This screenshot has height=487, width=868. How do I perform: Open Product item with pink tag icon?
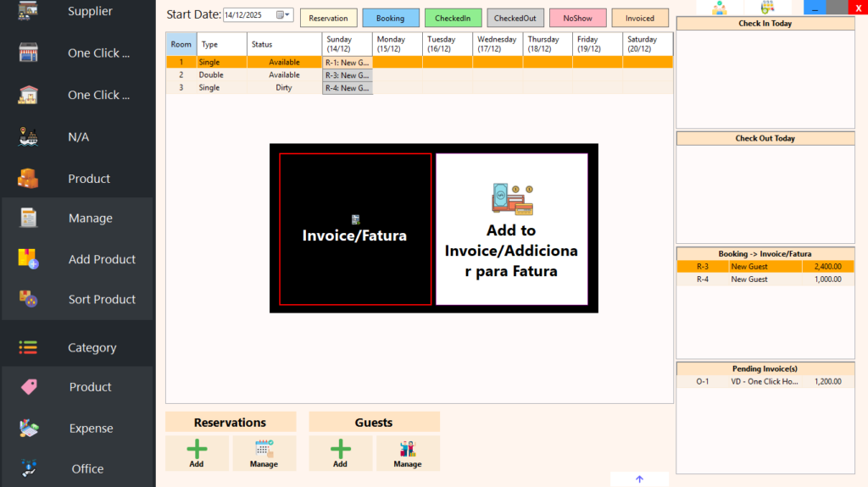coord(77,387)
